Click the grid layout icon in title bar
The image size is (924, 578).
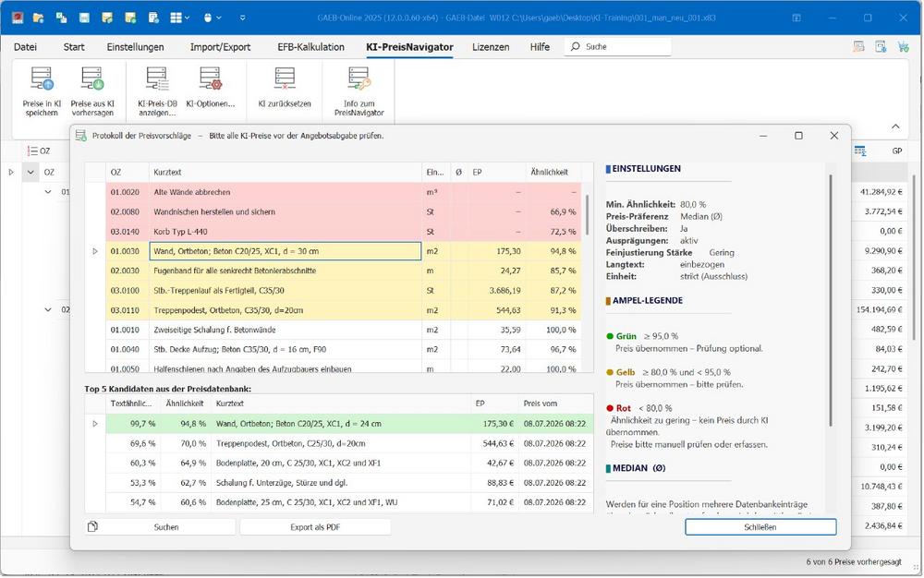tap(176, 18)
